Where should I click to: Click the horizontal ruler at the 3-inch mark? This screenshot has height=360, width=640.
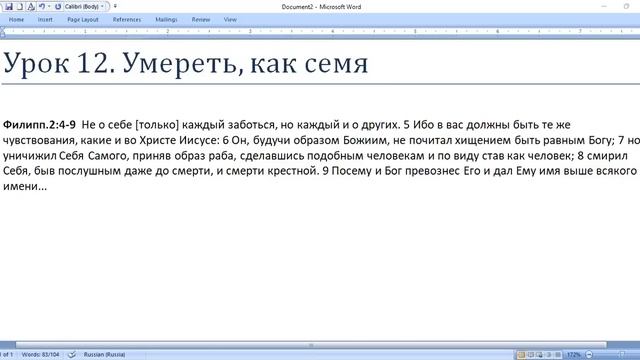[250, 31]
